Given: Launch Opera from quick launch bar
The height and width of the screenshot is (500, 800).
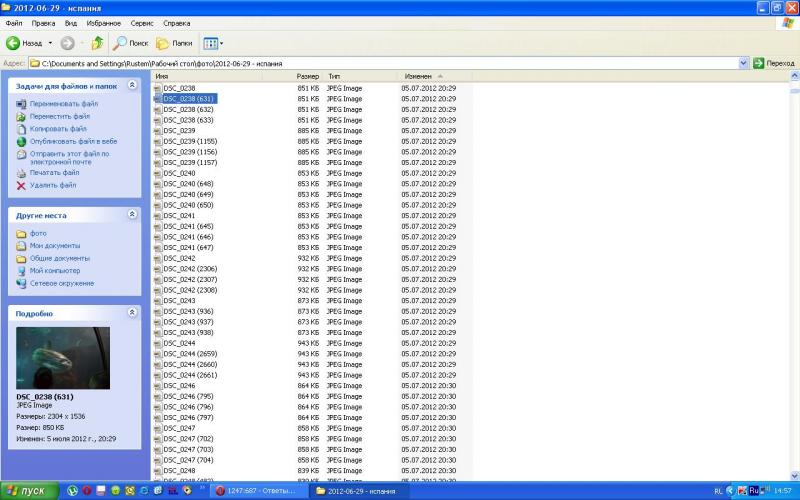Looking at the screenshot, I should coord(87,491).
